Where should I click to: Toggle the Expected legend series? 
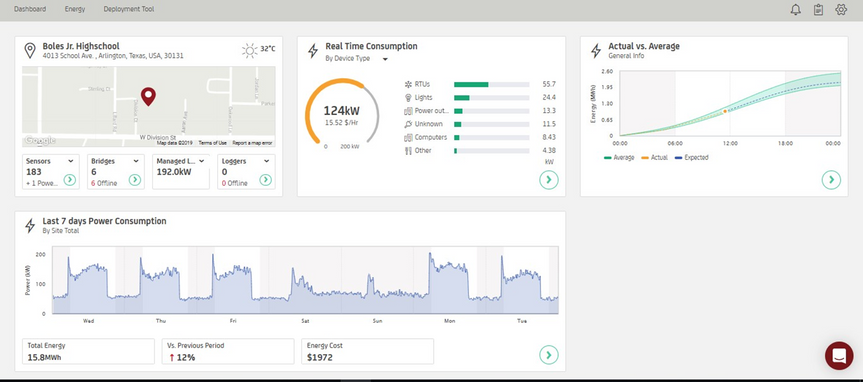(692, 157)
